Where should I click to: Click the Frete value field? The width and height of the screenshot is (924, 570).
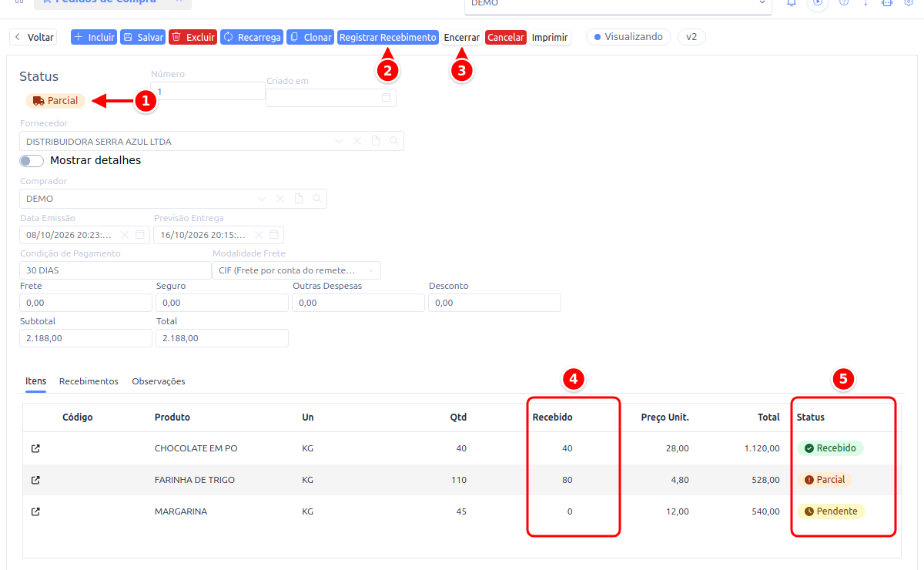[x=86, y=303]
